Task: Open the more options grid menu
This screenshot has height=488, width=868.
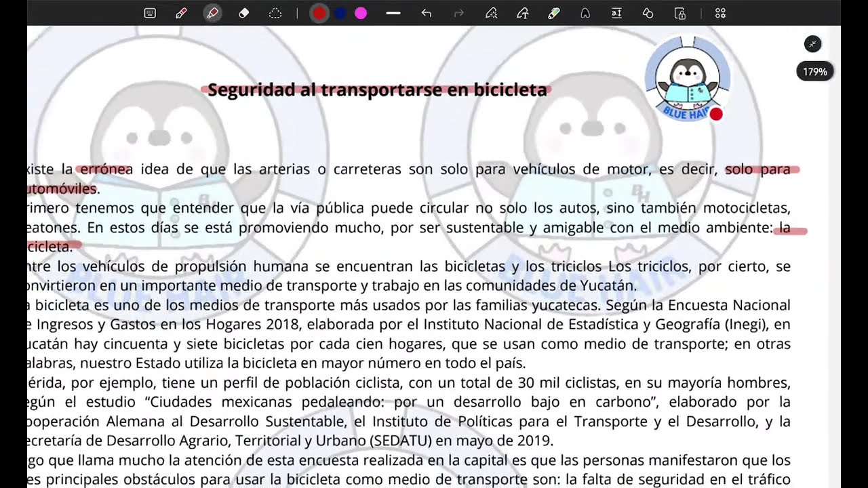Action: click(720, 13)
